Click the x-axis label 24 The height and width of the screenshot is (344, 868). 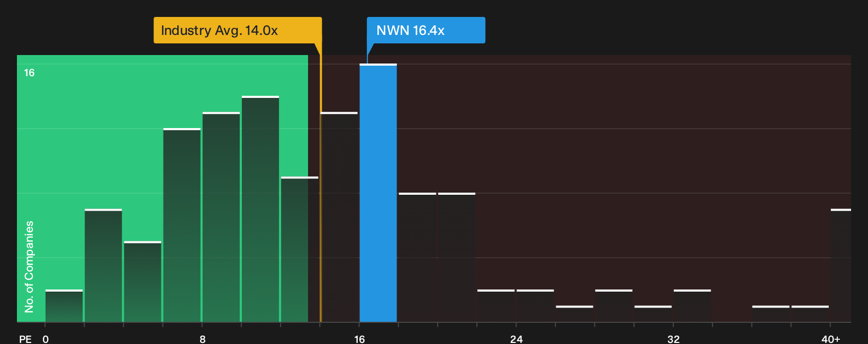pos(517,339)
